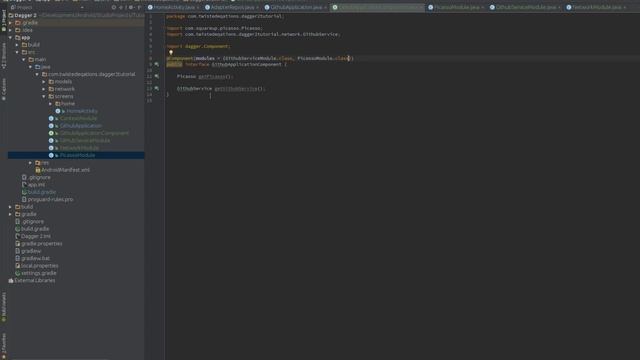The image size is (640, 360).
Task: Expand the .gradle folder
Action: click(x=11, y=23)
